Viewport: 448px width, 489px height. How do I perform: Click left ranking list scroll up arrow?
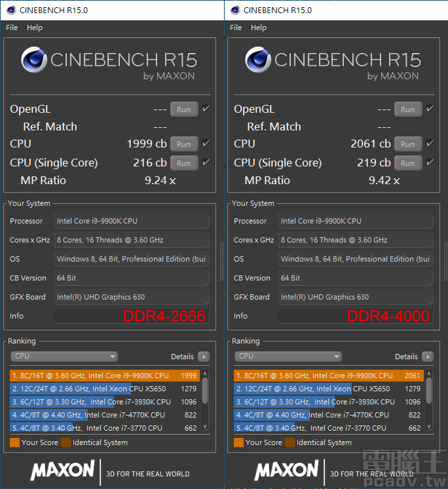click(205, 373)
